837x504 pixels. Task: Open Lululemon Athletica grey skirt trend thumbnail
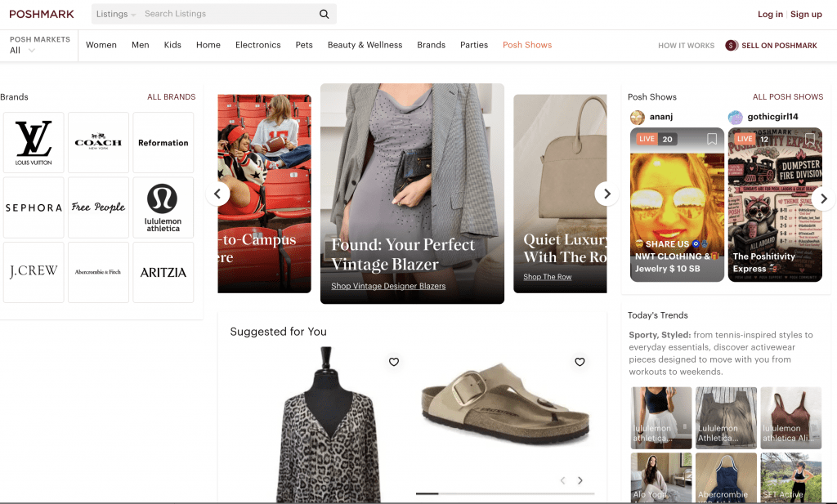(x=726, y=417)
